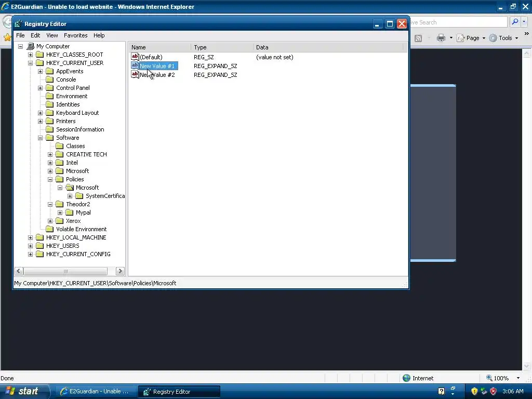Expand the HKEY_LOCAL_MACHINE key
Screen dimensions: 532x399
pos(30,237)
